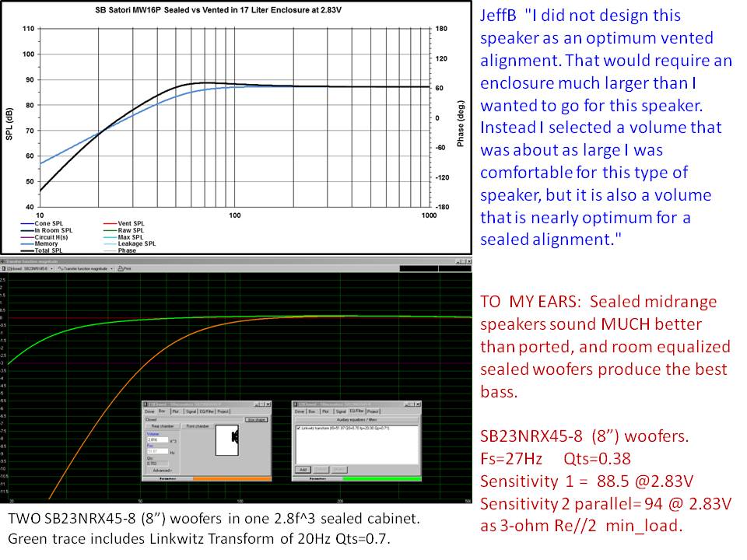Switch to the Driver tab in the green window
Viewport: 747px width, 560px height.
click(x=299, y=411)
